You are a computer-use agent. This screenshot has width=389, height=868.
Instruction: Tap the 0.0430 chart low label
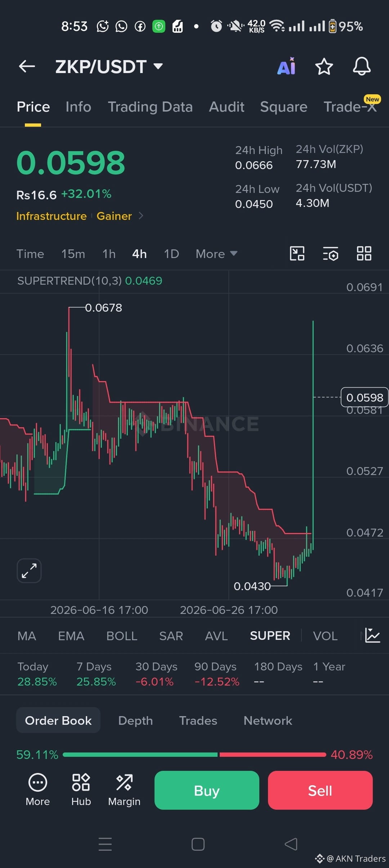[252, 586]
